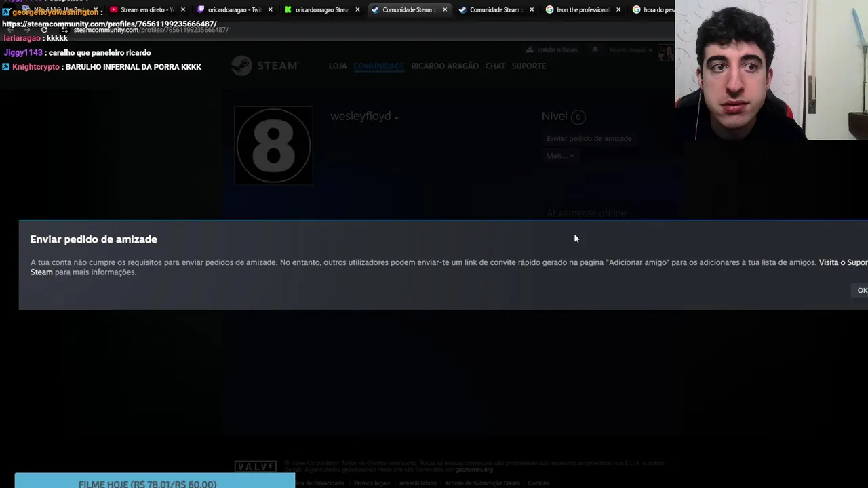Click the Google favicon on the hora do tab
868x488 pixels.
coord(636,9)
